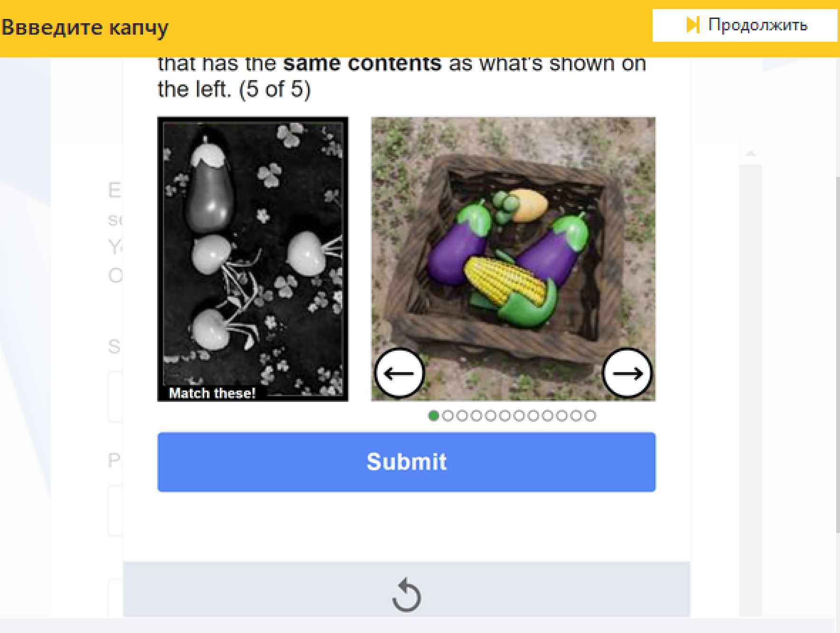The height and width of the screenshot is (633, 840).
Task: Click the right arrow to show next image
Action: (627, 373)
